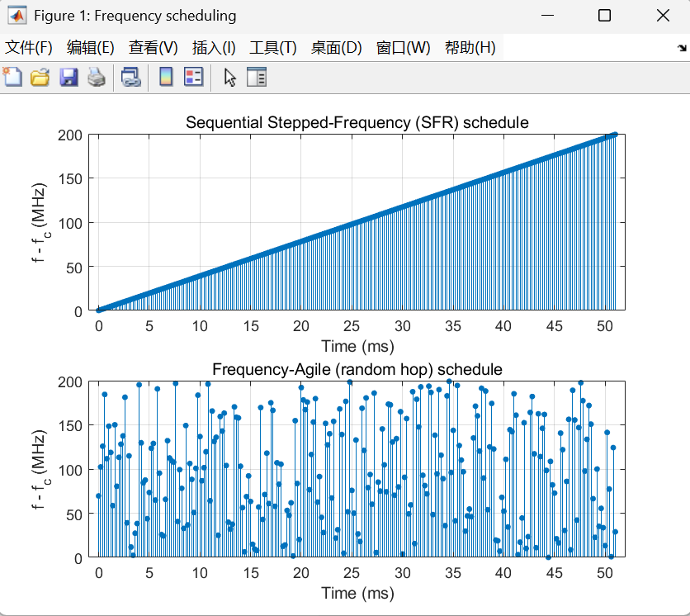Viewport: 690px width, 616px height.
Task: Select the Sequential Stepped-Frequency (SFR) schedule title
Action: click(357, 122)
